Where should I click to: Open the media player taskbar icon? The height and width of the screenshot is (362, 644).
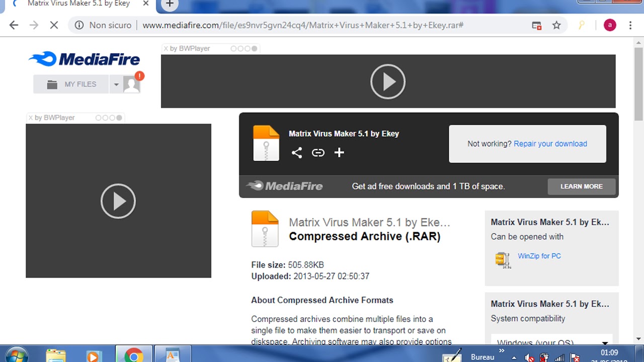93,355
